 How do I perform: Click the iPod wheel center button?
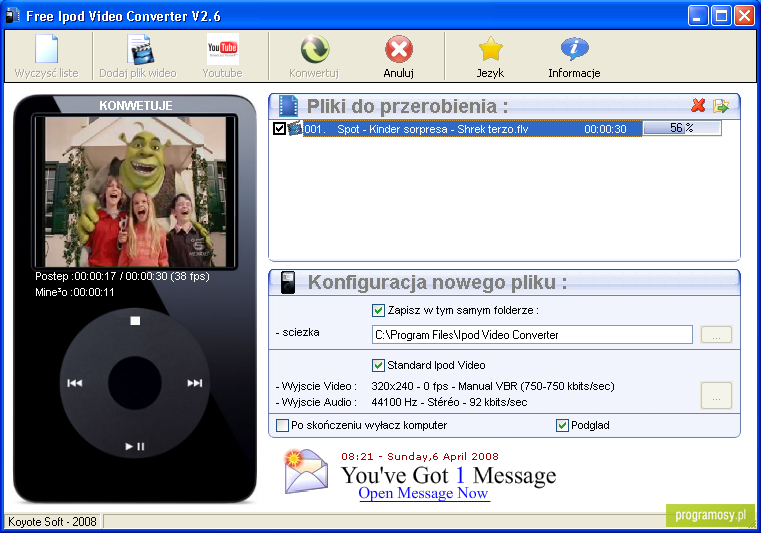(x=135, y=383)
